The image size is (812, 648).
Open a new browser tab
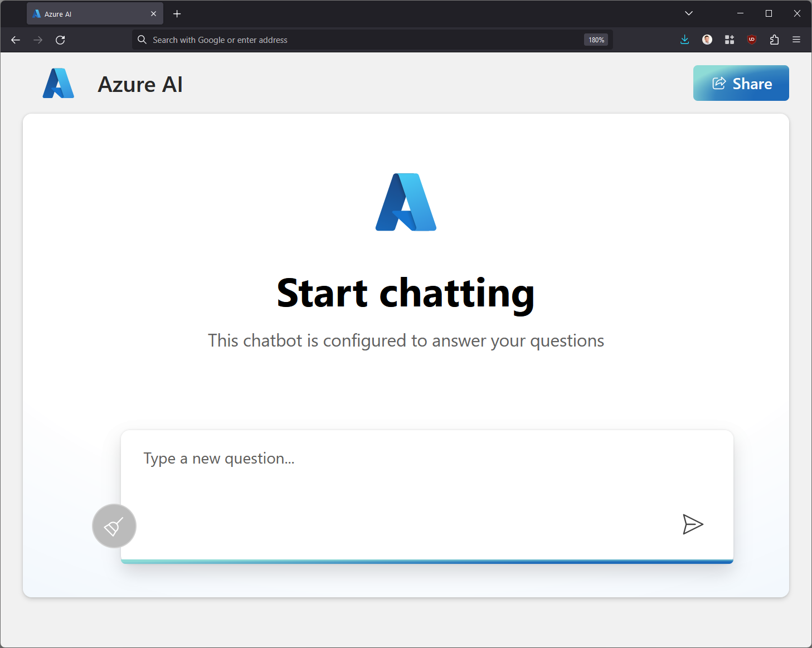click(177, 14)
